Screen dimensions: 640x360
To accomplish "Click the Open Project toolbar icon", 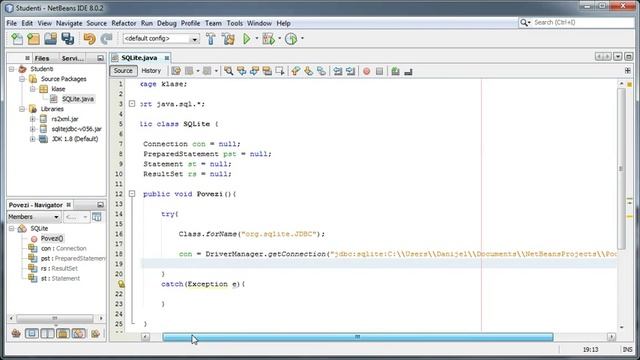I will point(51,39).
